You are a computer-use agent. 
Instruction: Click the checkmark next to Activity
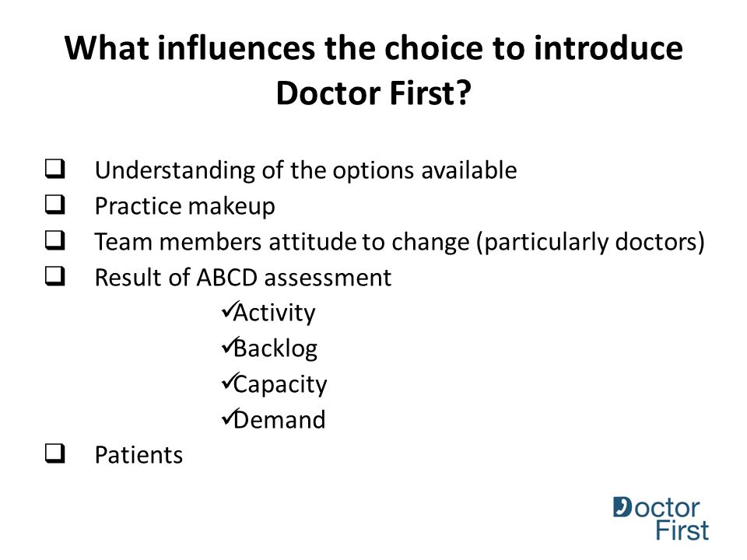pyautogui.click(x=228, y=310)
